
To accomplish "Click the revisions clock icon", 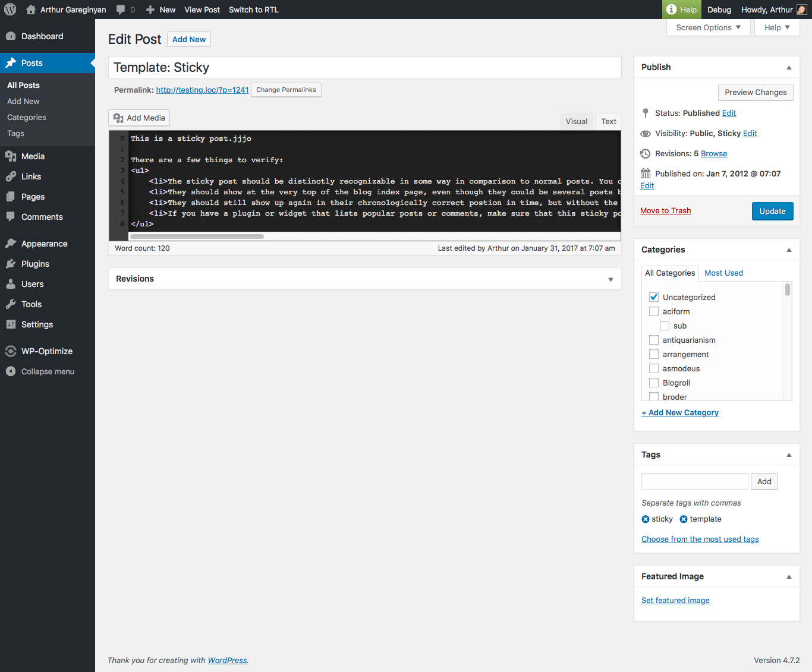I will point(646,153).
